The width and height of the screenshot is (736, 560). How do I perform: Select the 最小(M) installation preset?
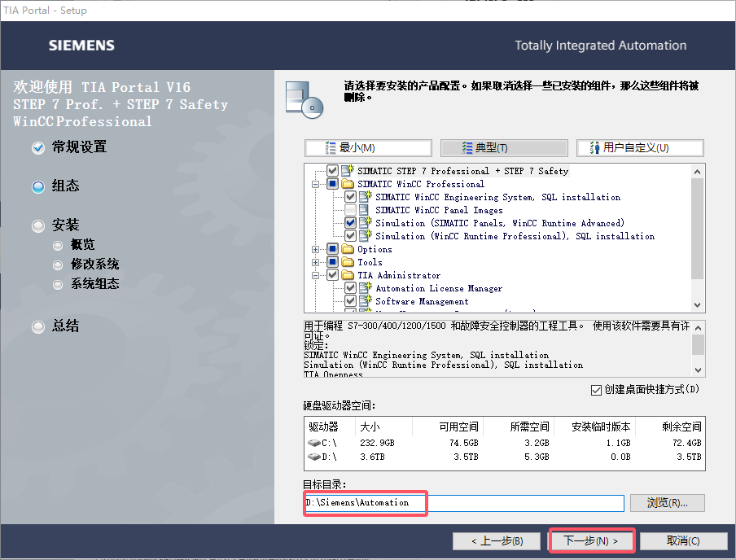(369, 148)
